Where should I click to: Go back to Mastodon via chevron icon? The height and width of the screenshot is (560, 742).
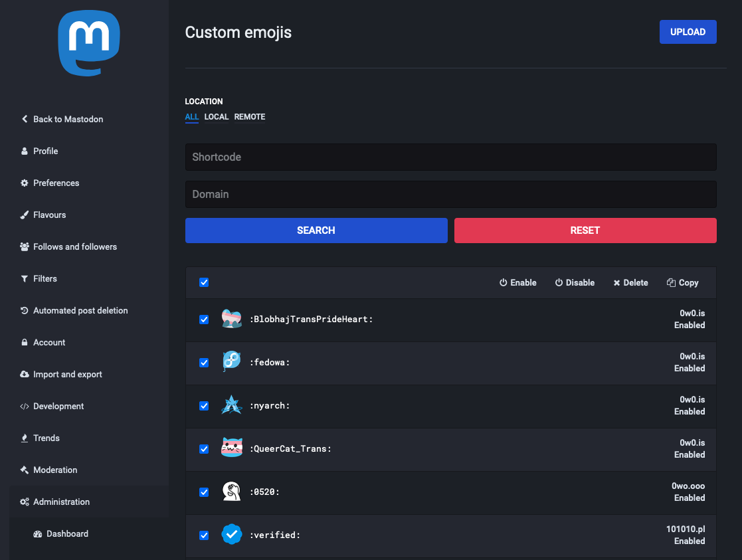(x=25, y=119)
